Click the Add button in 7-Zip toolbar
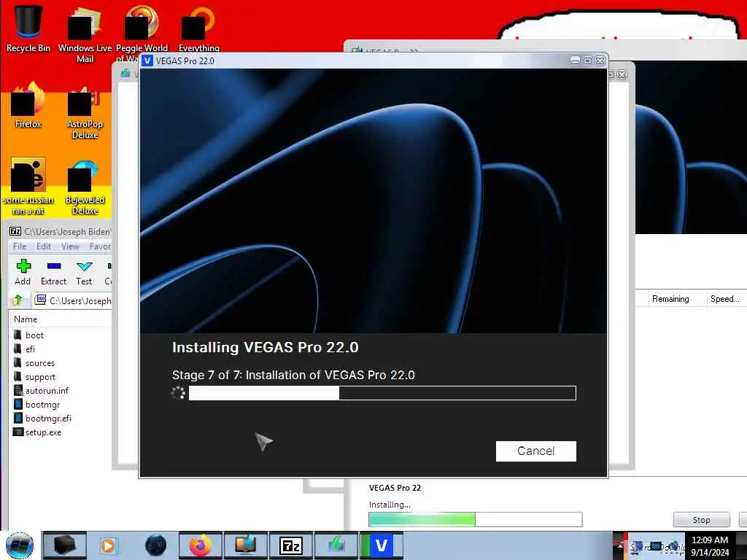747x560 pixels. [x=23, y=273]
